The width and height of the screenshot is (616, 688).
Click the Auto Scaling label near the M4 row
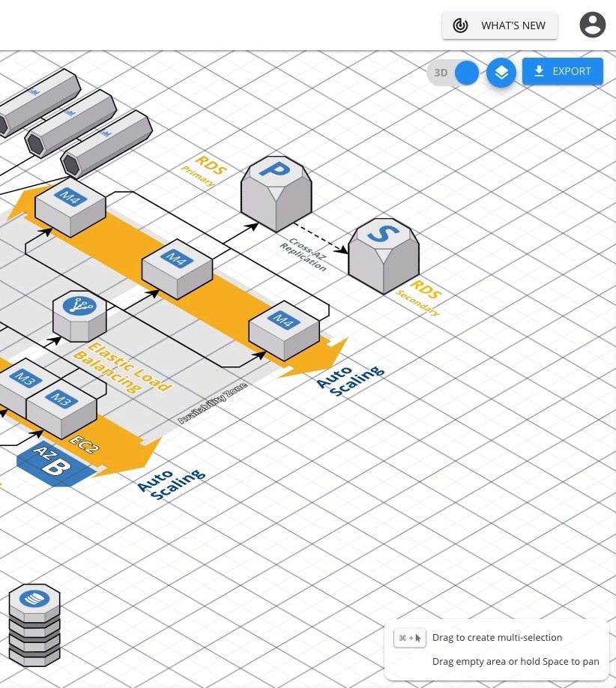(351, 381)
